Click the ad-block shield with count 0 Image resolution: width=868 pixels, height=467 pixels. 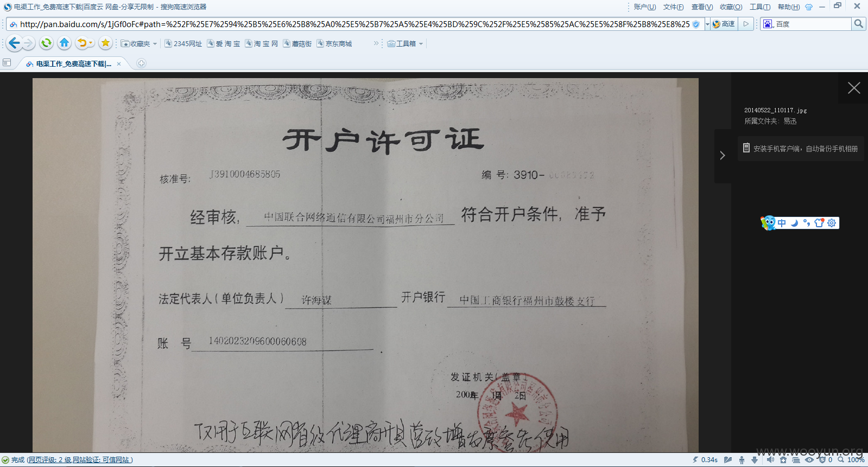(x=826, y=460)
